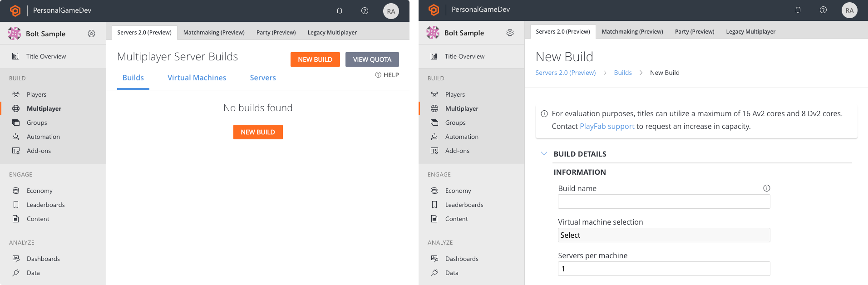868x285 pixels.
Task: Click Multiplayer globe icon in left window
Action: [16, 108]
